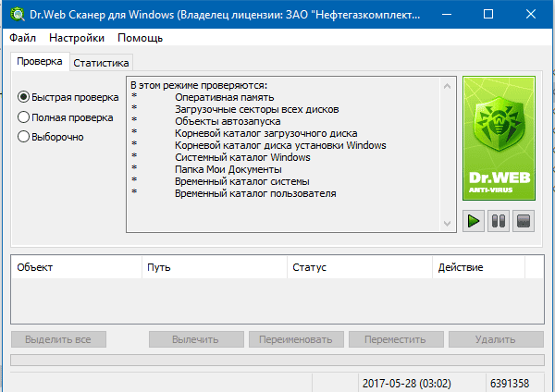Screen dimensions: 555x392
Task: Click the Dr.Web scanner title bar icon
Action: (17, 15)
